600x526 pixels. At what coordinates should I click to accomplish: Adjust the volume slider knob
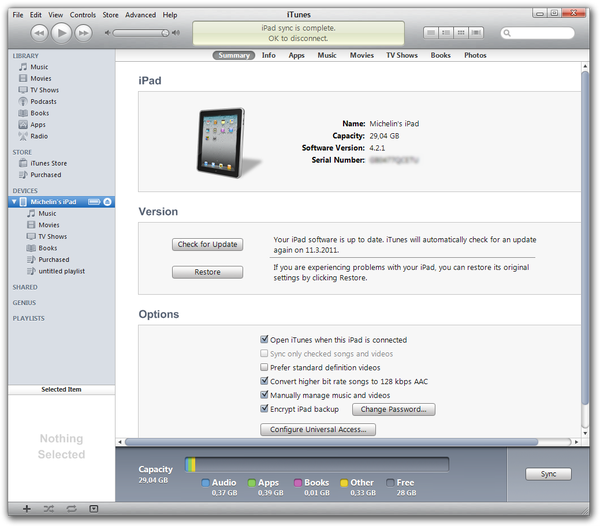[x=165, y=33]
